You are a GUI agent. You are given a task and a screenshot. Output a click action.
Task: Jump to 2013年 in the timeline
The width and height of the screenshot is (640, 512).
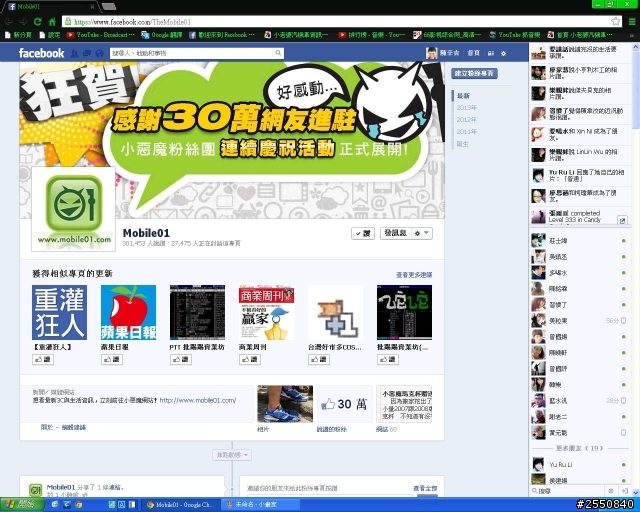467,108
